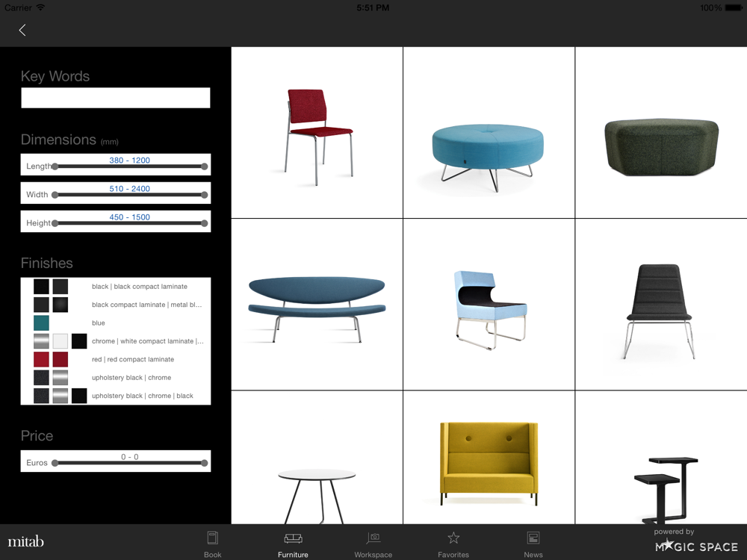Choose 'upholstery black | chrome' finish
The height and width of the screenshot is (560, 747).
(131, 378)
